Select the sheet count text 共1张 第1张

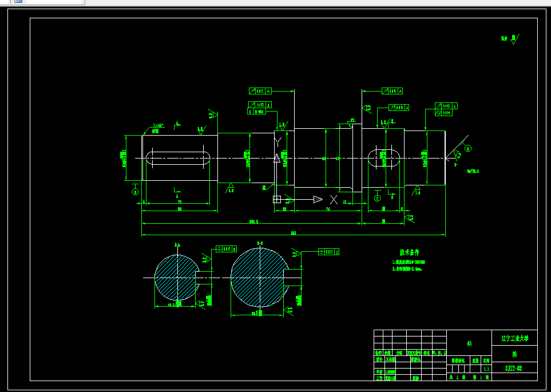click(469, 378)
